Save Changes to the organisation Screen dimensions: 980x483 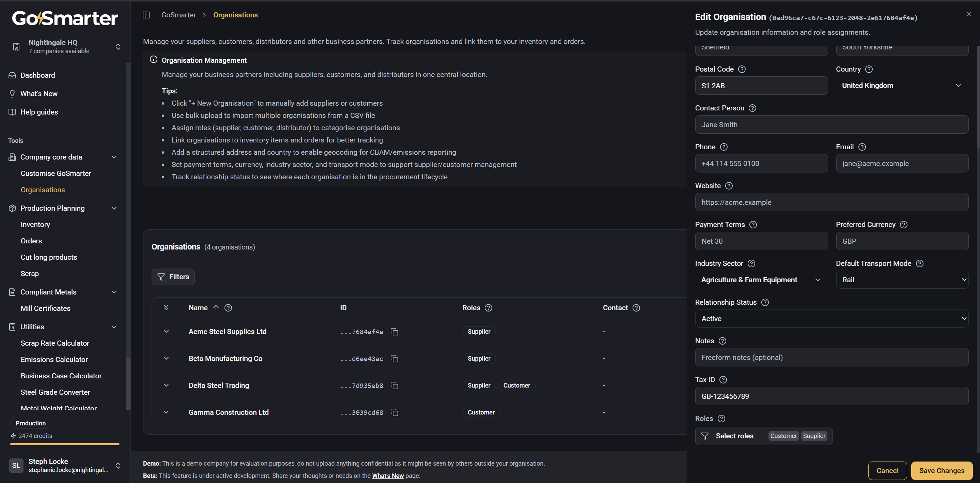942,470
